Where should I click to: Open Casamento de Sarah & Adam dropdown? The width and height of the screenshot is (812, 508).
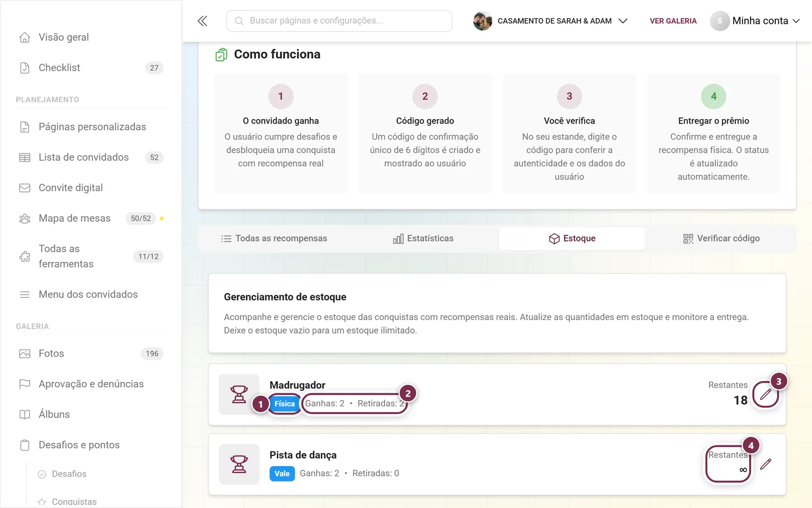551,21
